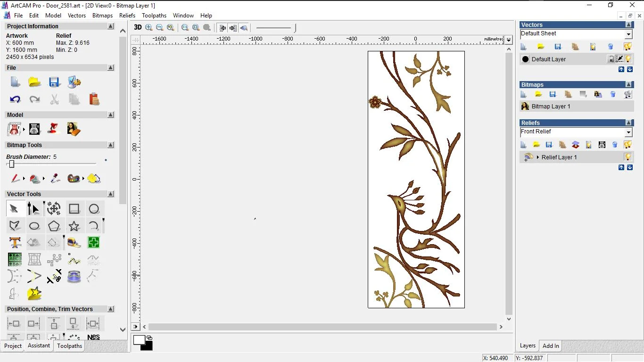Image resolution: width=644 pixels, height=362 pixels.
Task: Open the Front Relief dropdown
Action: point(628,132)
